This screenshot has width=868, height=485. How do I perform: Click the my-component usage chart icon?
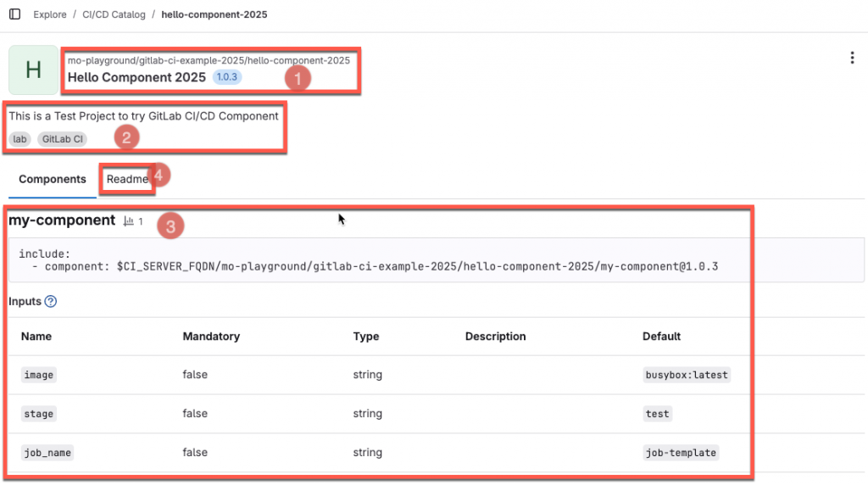129,221
